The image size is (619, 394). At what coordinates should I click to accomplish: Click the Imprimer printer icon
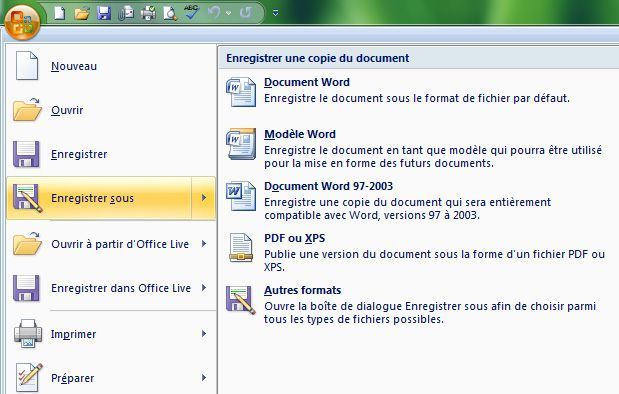coord(28,334)
